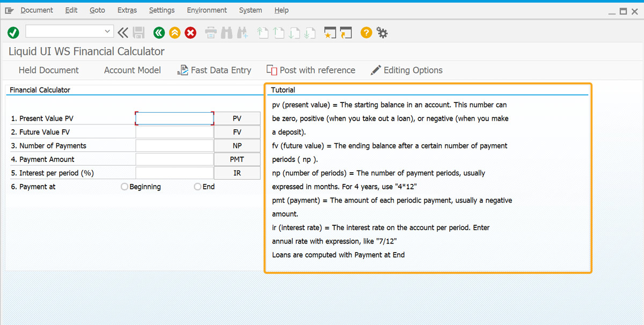Click the Present Value PV input field

pyautogui.click(x=174, y=119)
